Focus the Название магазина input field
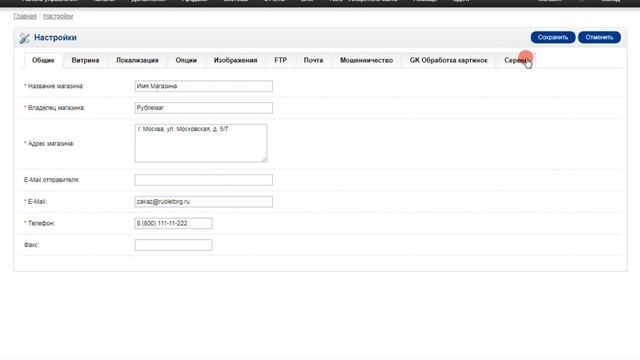This screenshot has width=640, height=360. click(204, 86)
